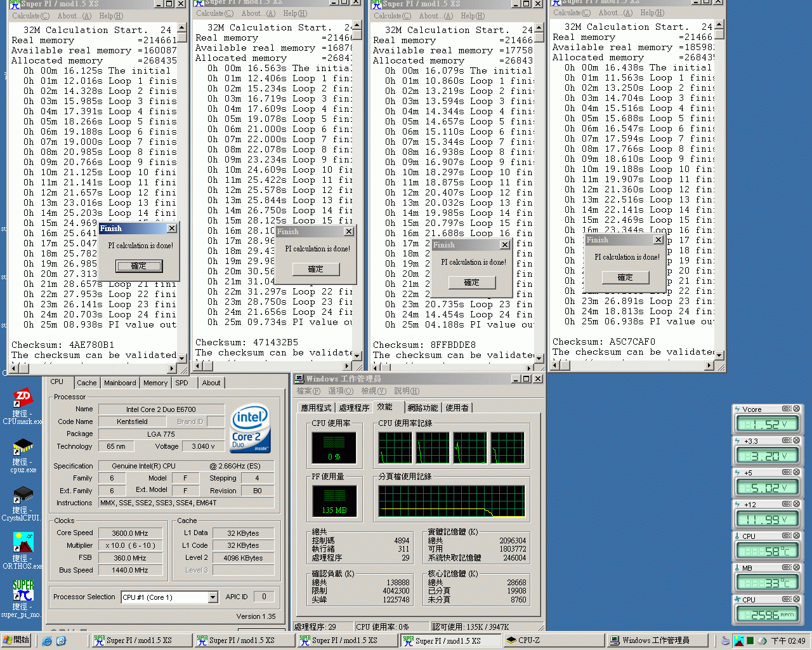Close the +3.3 voltage monitor widget
Image resolution: width=812 pixels, height=650 pixels.
pyautogui.click(x=797, y=441)
